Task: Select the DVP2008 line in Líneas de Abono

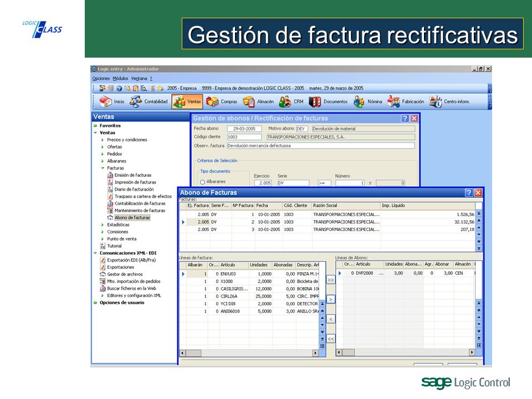Action: coord(406,273)
